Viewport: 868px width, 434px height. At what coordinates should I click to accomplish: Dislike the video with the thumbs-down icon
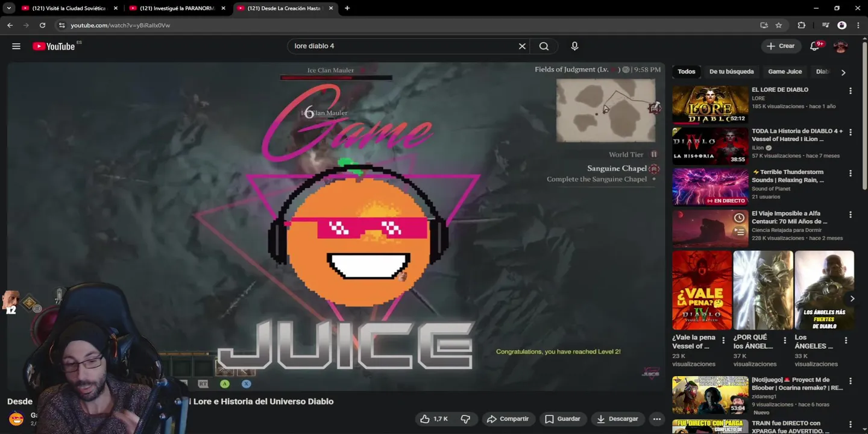(x=465, y=419)
